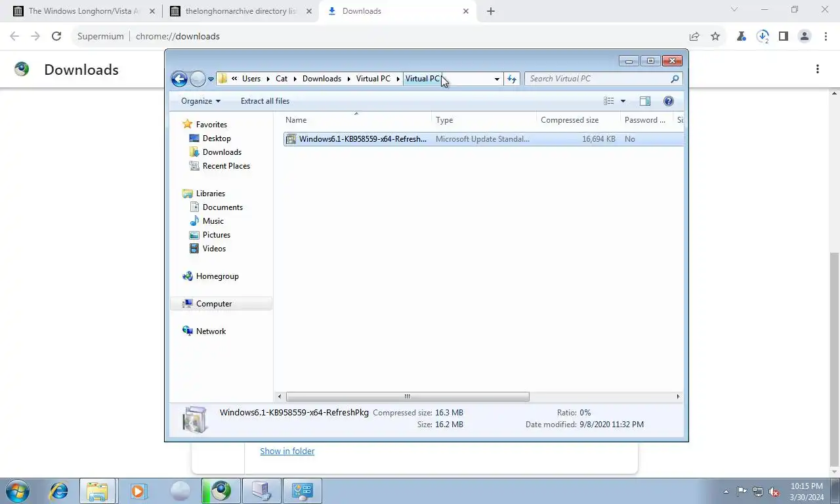Screen dimensions: 840x504
Task: Select Libraries in the navigation pane
Action: 210,194
